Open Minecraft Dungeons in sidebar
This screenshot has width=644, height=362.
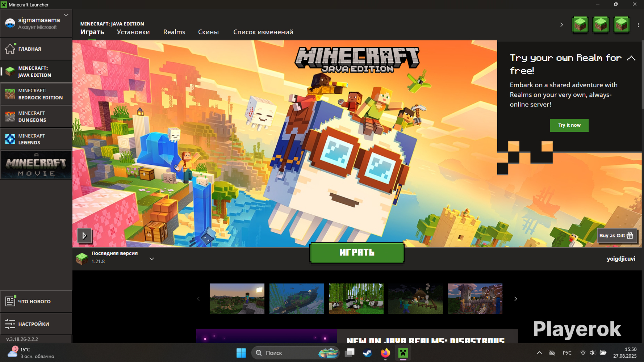click(x=36, y=117)
